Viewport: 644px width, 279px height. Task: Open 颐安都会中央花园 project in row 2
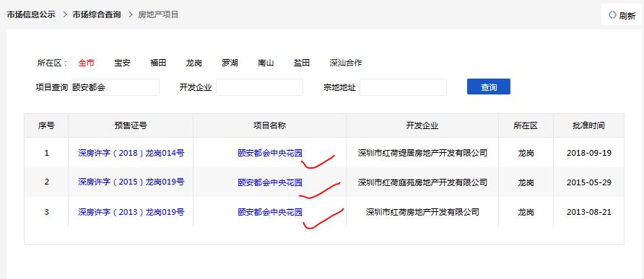(x=270, y=182)
